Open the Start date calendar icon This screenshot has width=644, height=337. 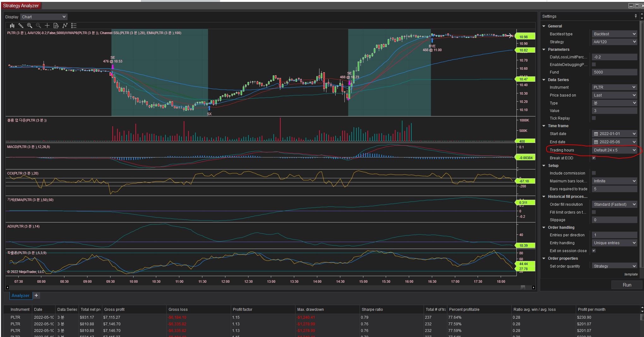coord(596,134)
